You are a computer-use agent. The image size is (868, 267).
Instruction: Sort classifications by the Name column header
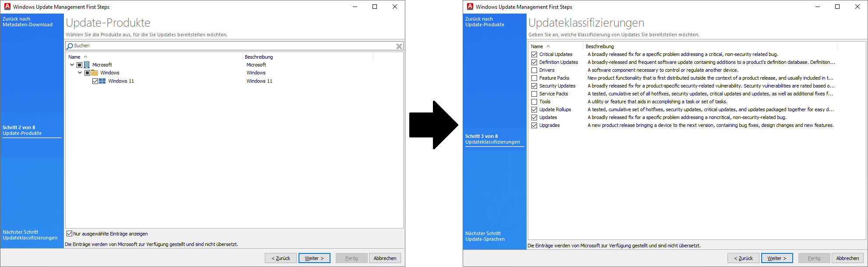click(x=537, y=46)
